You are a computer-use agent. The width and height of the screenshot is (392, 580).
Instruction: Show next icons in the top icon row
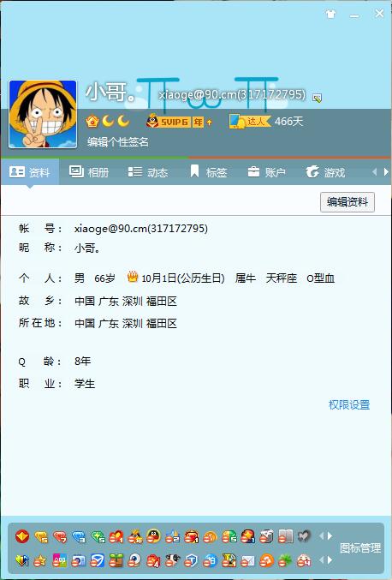(x=330, y=536)
